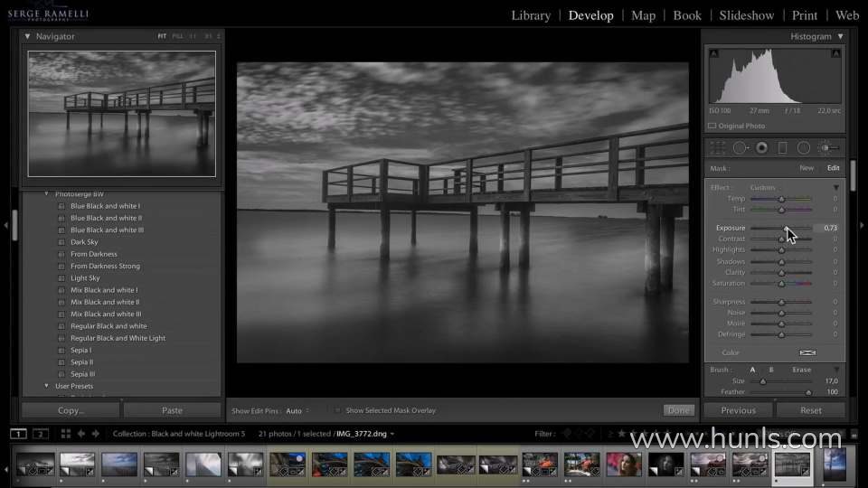
Task: Go forward with the right arrow icon
Action: [x=95, y=434]
